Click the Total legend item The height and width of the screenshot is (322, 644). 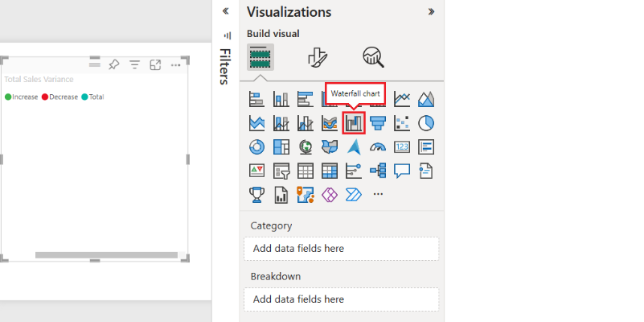coord(92,97)
